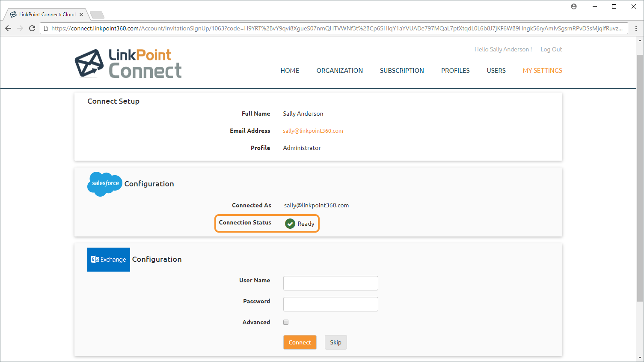644x362 pixels.
Task: Click the Administrator profile value
Action: [x=302, y=148]
